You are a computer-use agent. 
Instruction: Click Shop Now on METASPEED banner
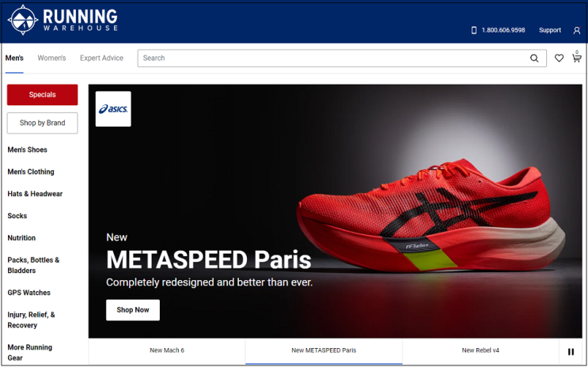[133, 310]
